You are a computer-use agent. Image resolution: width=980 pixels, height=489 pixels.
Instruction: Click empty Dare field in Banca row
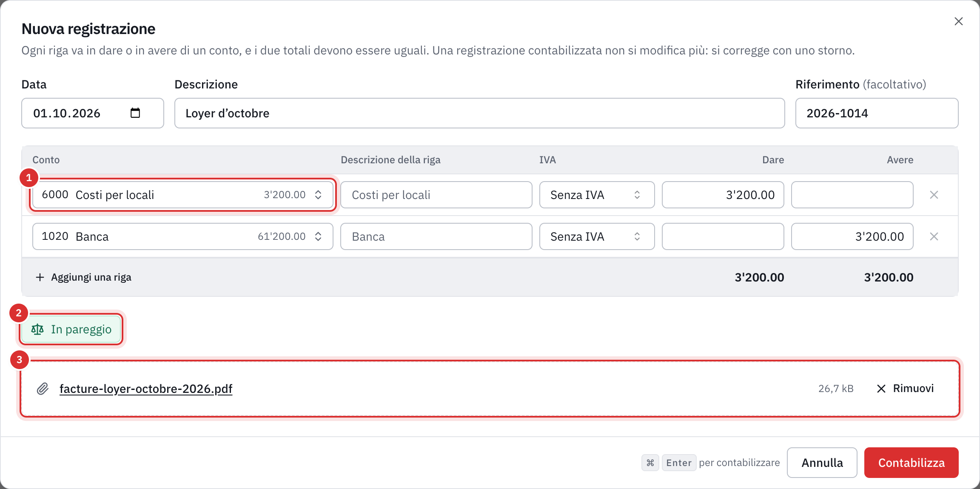[x=723, y=236]
